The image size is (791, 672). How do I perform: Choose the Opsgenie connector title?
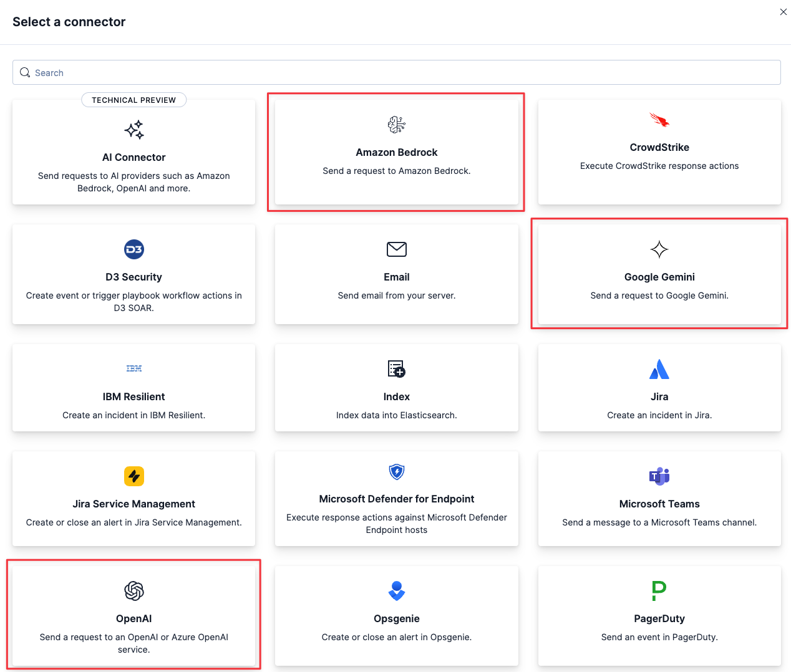tap(397, 618)
